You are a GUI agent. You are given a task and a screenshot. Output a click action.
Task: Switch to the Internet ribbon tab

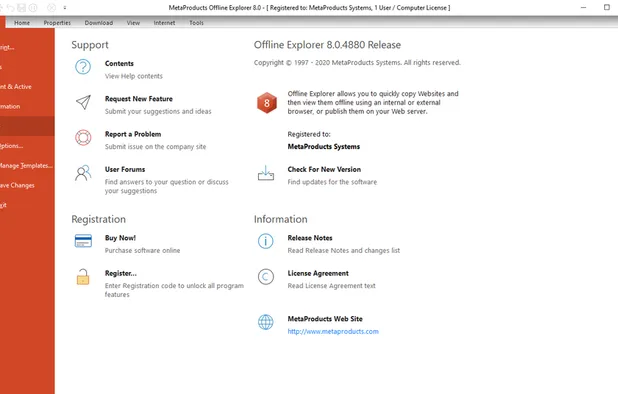[164, 23]
